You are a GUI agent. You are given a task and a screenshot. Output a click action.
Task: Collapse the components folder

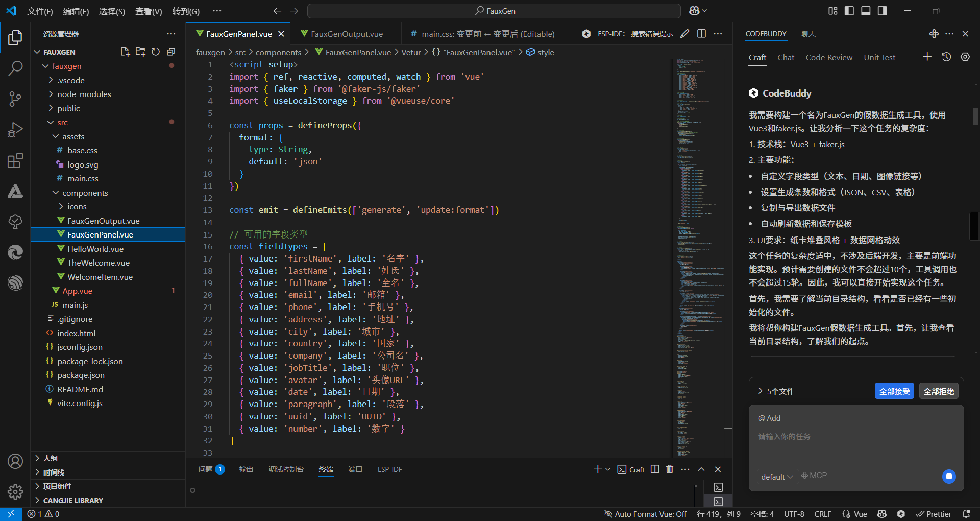tap(56, 193)
